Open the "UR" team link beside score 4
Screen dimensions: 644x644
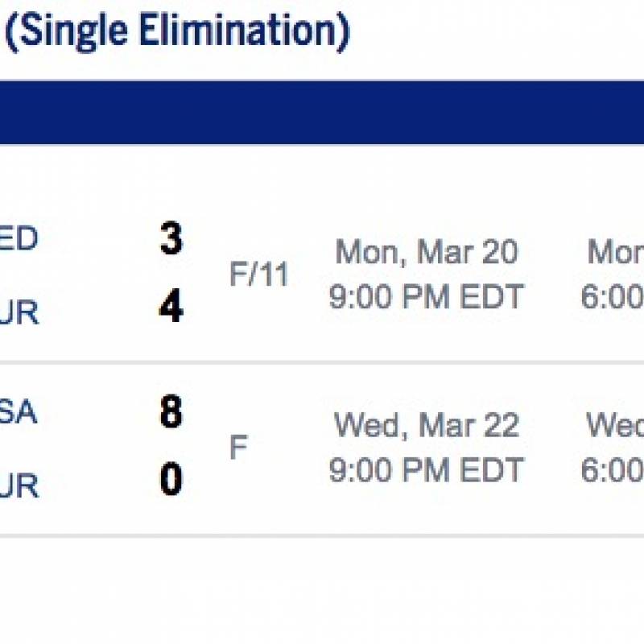19,312
